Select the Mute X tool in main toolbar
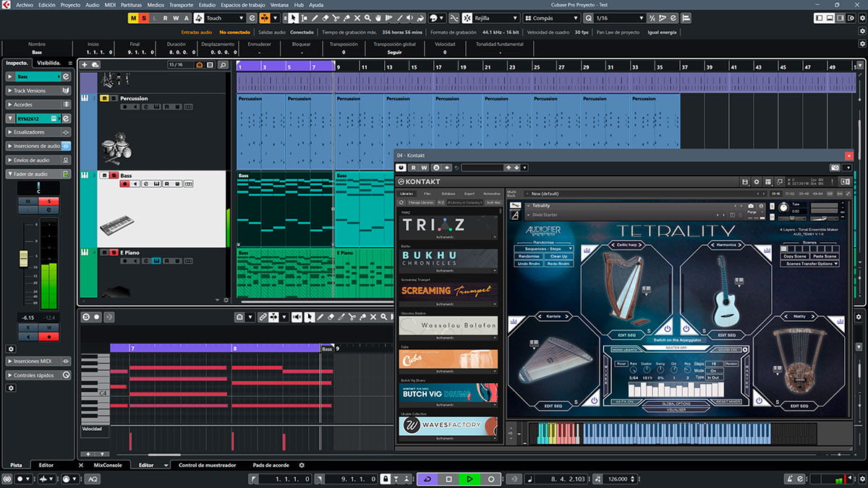The height and width of the screenshot is (488, 868). (x=357, y=18)
